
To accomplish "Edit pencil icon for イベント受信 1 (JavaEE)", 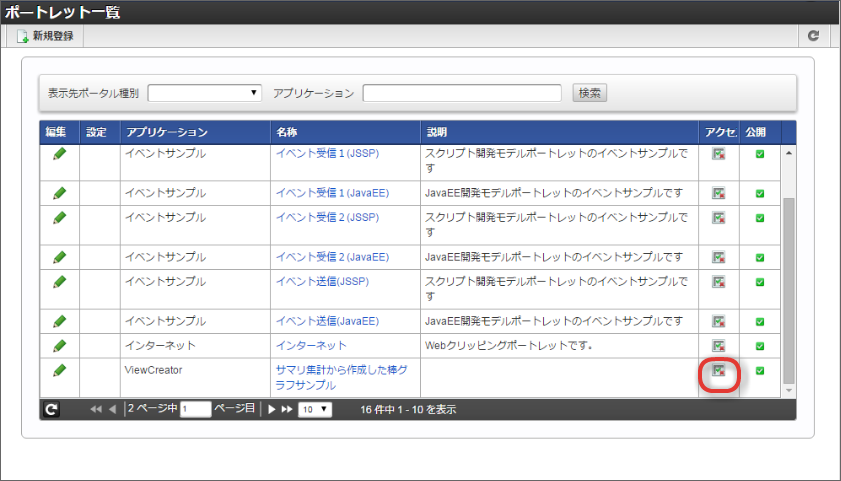I will (x=60, y=193).
